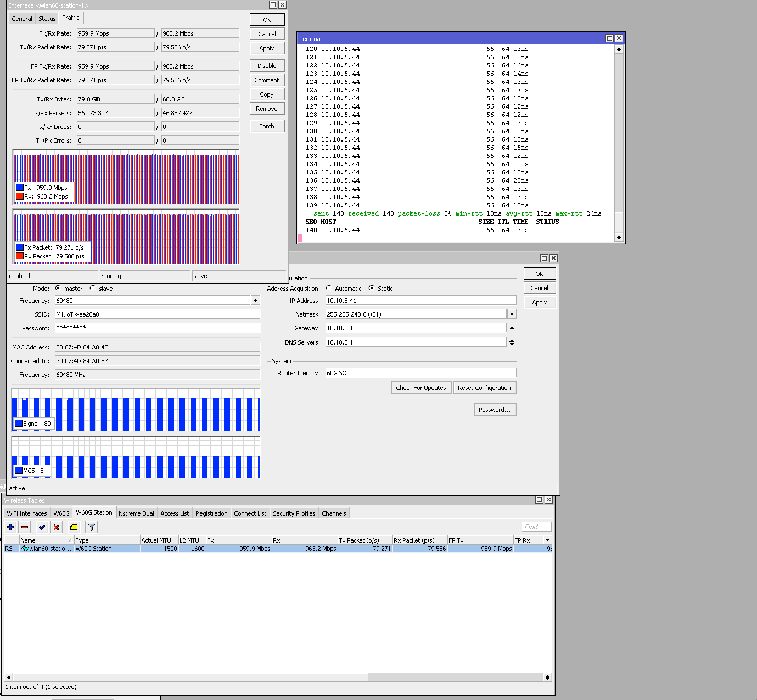Click Reset Configuration button
Viewport: 757px width, 700px height.
pyautogui.click(x=484, y=388)
